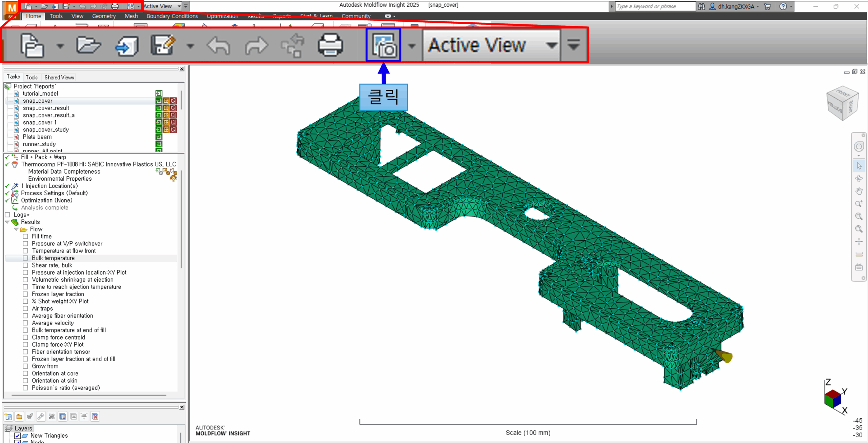Select the Plate beam study
The image size is (868, 443).
point(37,137)
